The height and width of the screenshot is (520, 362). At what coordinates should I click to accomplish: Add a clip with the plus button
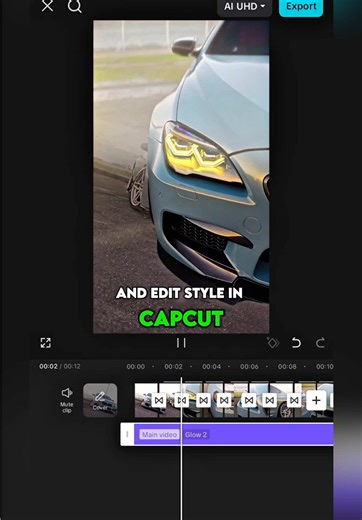(x=316, y=400)
